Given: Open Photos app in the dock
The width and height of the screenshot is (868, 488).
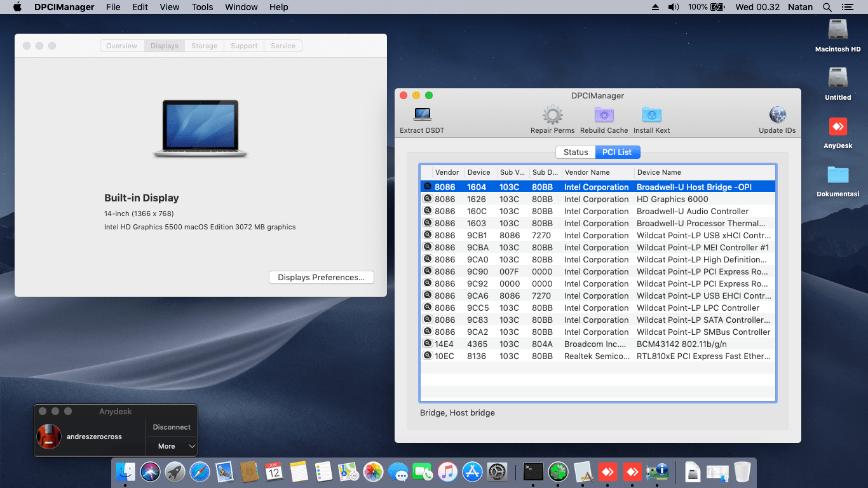Looking at the screenshot, I should [x=373, y=471].
